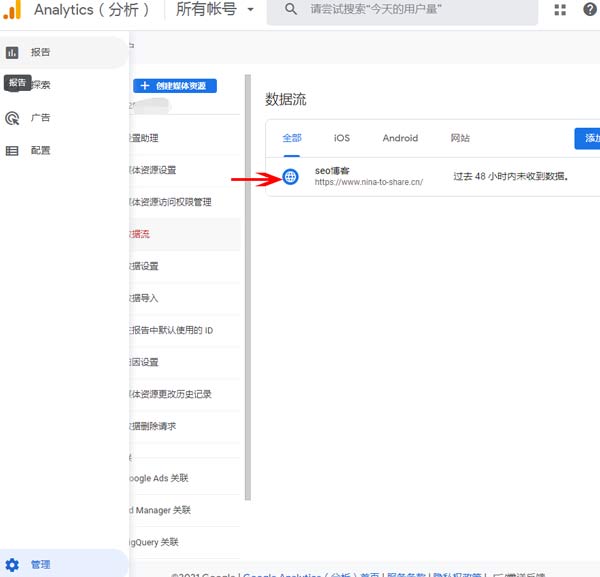The height and width of the screenshot is (577, 600).
Task: Open the 归因设置 menu item
Action: pyautogui.click(x=184, y=362)
